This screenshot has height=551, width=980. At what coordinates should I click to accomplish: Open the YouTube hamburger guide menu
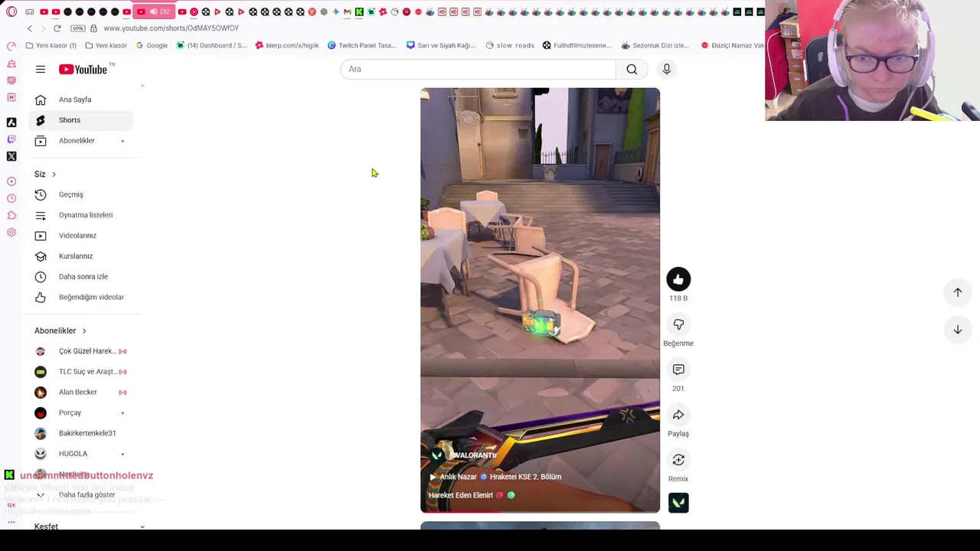click(x=41, y=70)
